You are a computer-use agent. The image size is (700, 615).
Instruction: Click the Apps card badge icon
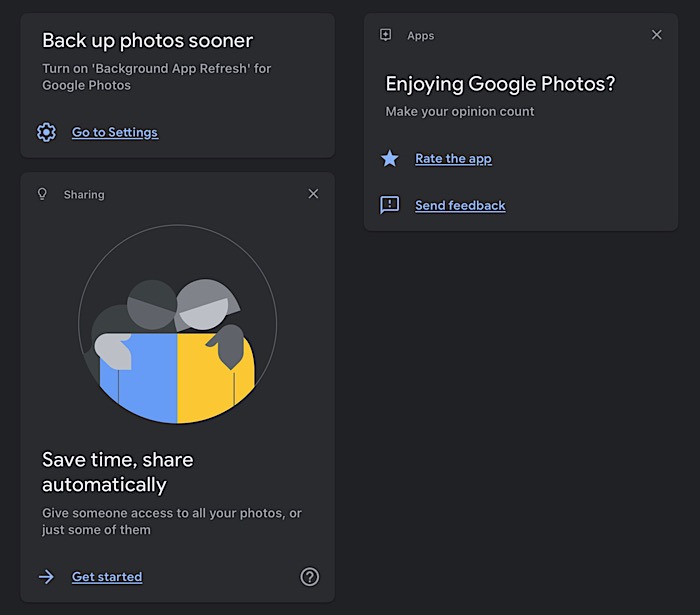coord(386,35)
